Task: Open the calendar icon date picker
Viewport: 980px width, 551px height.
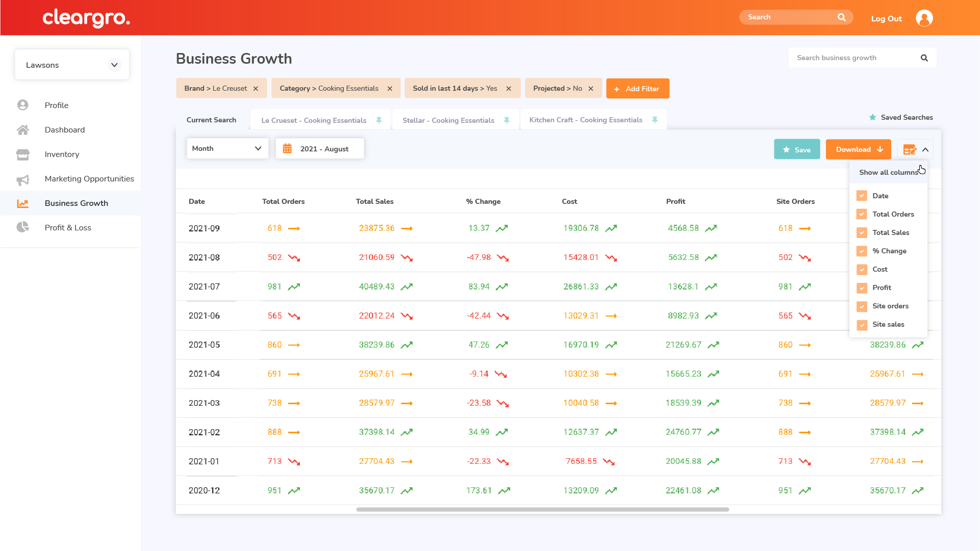Action: click(x=287, y=148)
